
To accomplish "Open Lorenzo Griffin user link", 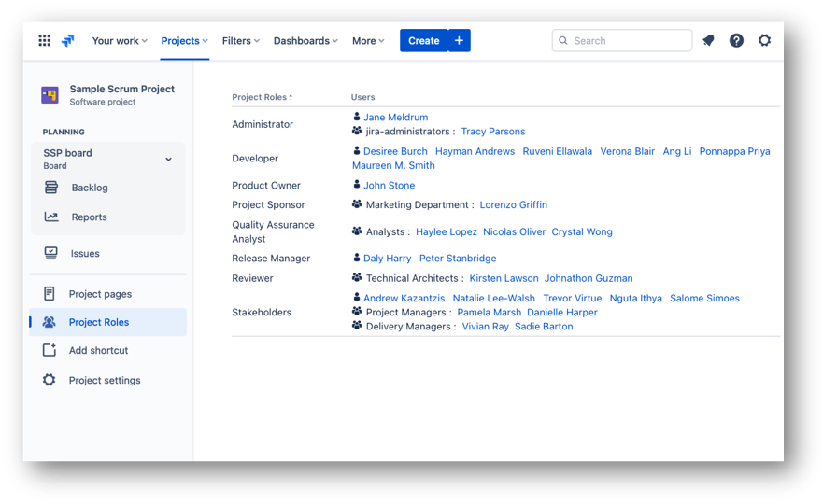I will (x=514, y=204).
